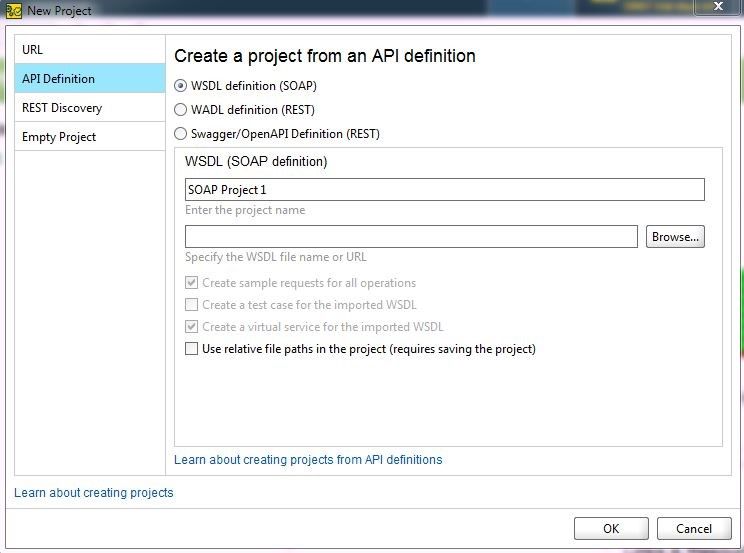The image size is (744, 553).
Task: Close the New Project dialog
Action: [x=718, y=6]
